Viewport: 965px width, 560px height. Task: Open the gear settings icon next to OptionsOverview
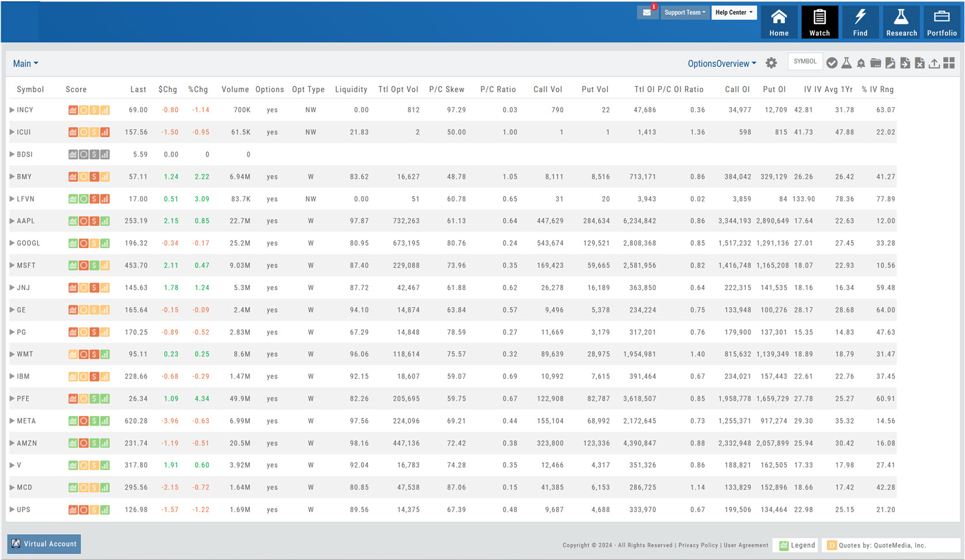pos(772,63)
